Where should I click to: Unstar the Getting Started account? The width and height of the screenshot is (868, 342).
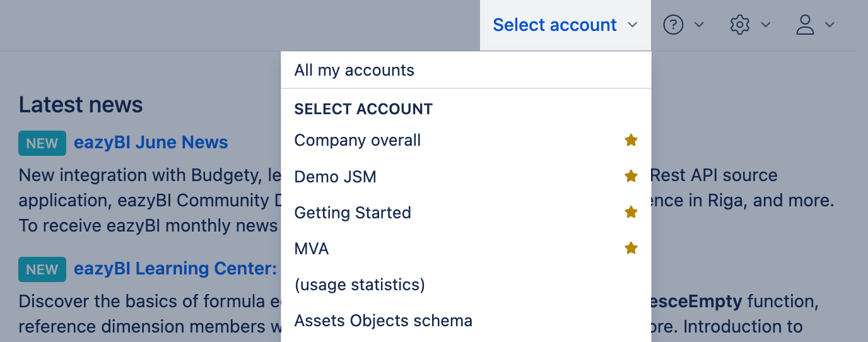coord(631,212)
